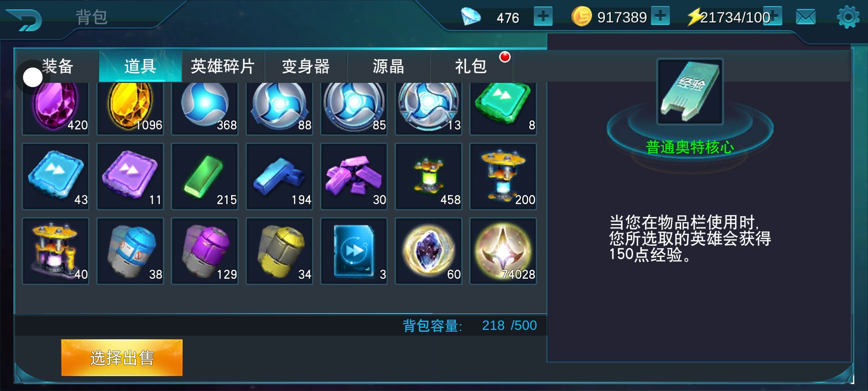Viewport: 868px width, 391px height.
Task: Select the green bar item with count 215
Action: 205,176
